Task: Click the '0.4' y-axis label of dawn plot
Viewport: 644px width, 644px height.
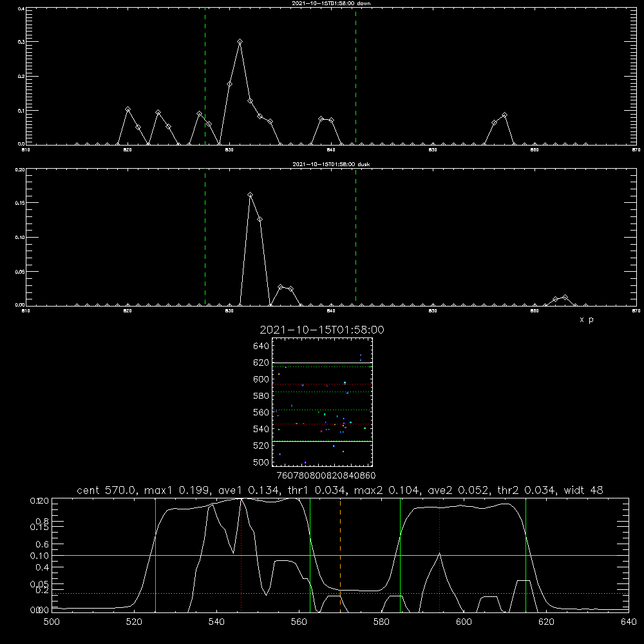Action: pyautogui.click(x=21, y=8)
